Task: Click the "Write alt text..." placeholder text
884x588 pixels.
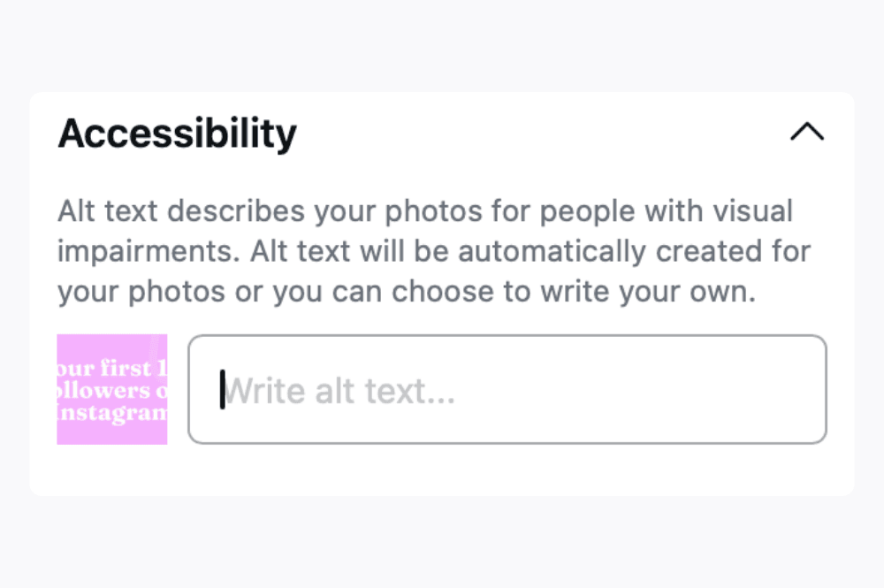Action: click(x=339, y=389)
